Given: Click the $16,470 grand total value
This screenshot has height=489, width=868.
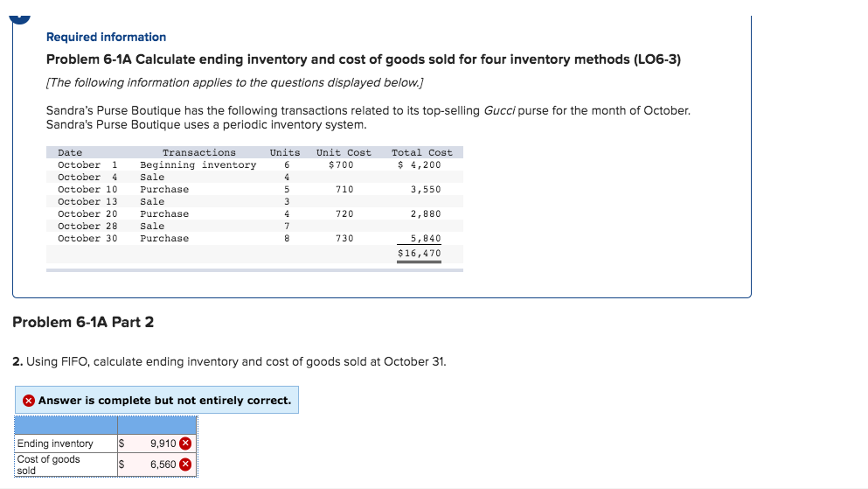Looking at the screenshot, I should coord(419,253).
